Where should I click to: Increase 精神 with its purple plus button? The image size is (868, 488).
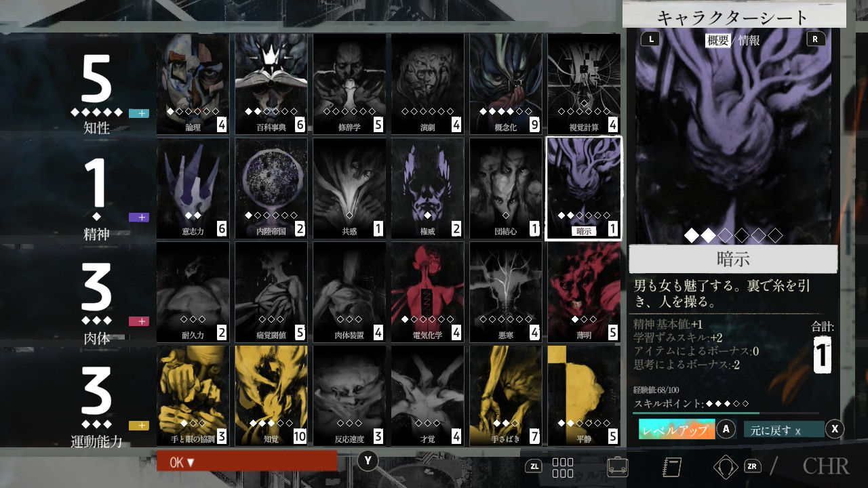(138, 218)
